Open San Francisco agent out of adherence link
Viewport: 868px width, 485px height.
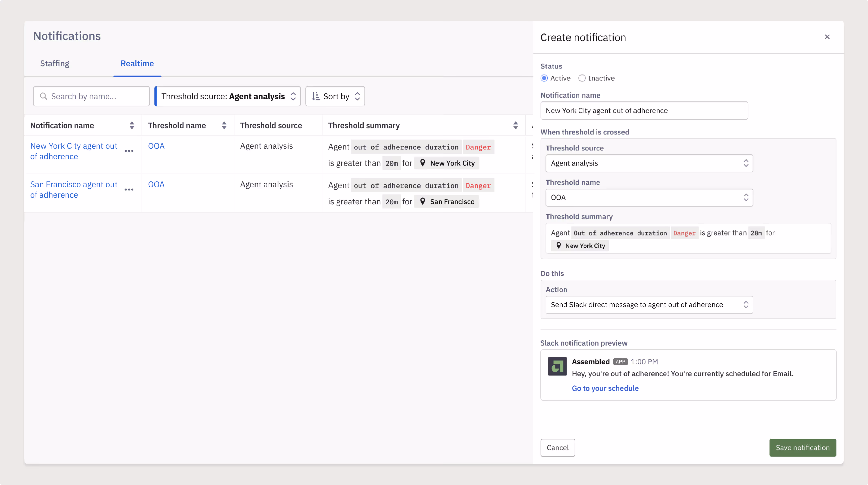(x=74, y=190)
